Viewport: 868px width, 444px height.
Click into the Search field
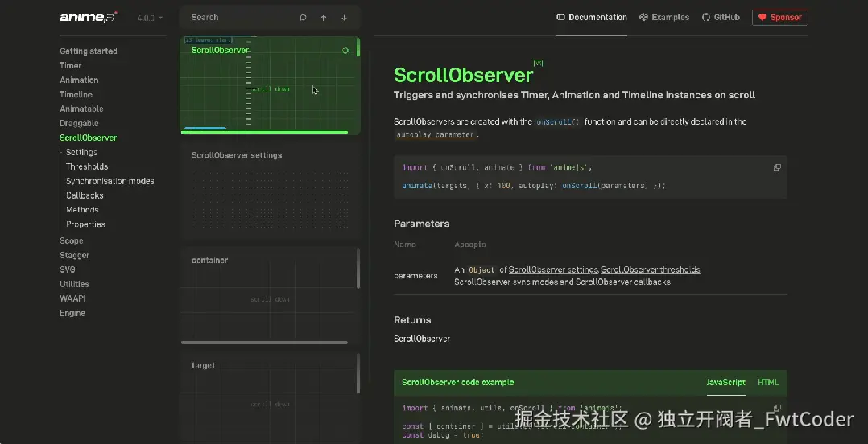click(238, 17)
